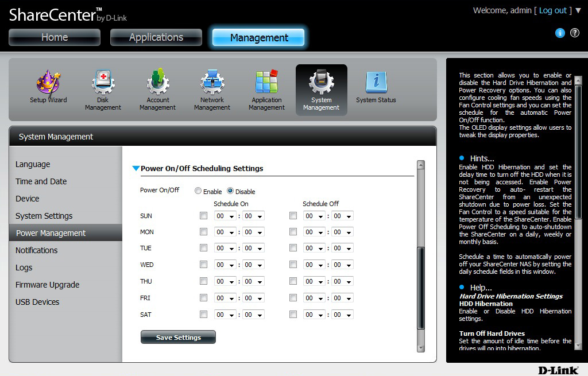This screenshot has height=376, width=588.
Task: Click the Schedule On column header
Action: click(231, 204)
